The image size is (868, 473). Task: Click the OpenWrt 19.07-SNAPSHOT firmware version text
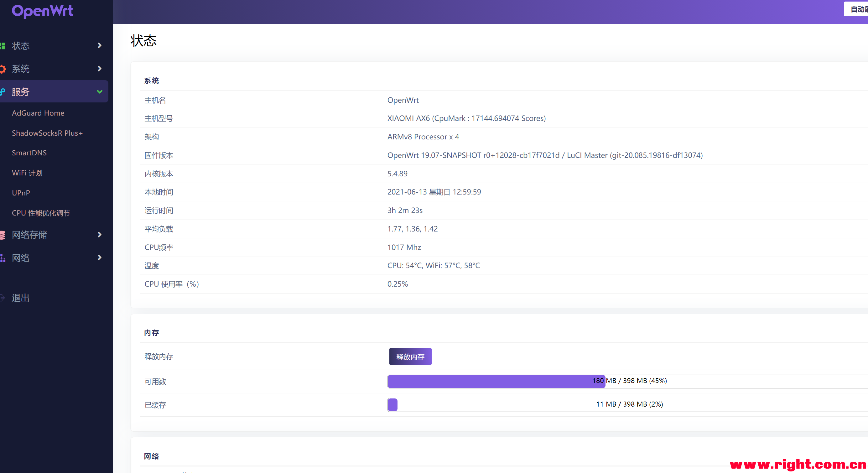point(545,155)
